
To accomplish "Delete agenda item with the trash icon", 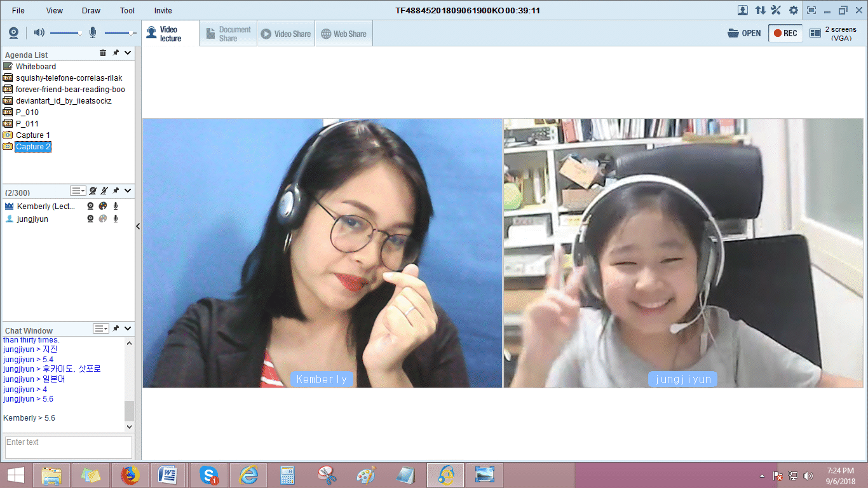I will [103, 53].
